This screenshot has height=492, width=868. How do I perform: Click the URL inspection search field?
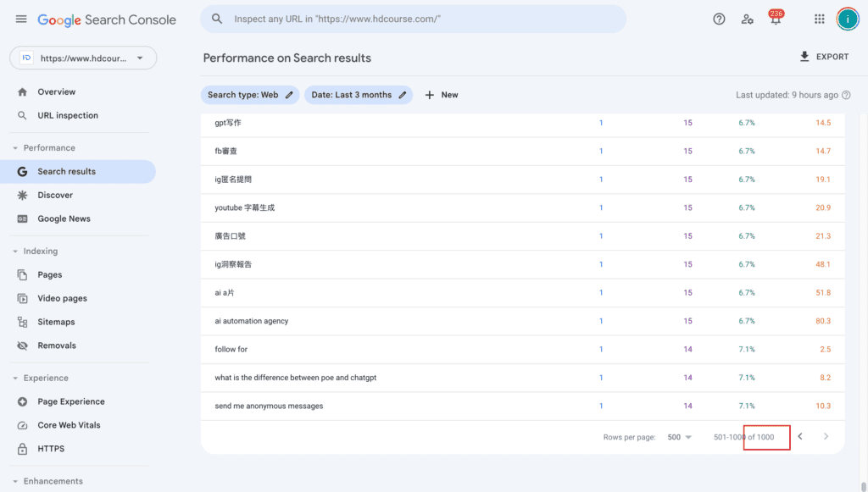point(424,19)
